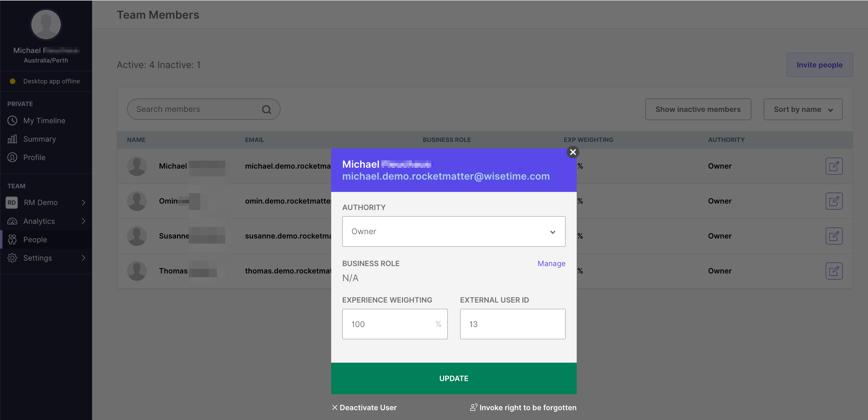Click the RD team badge icon

(11, 203)
